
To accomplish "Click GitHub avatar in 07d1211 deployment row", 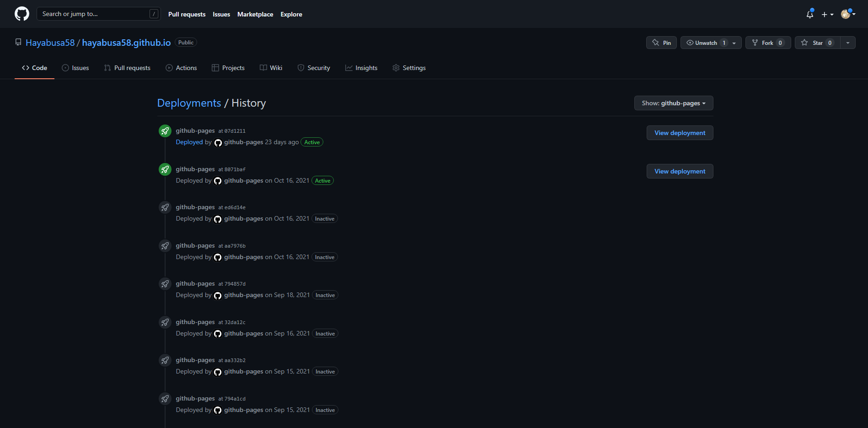I will coord(218,142).
